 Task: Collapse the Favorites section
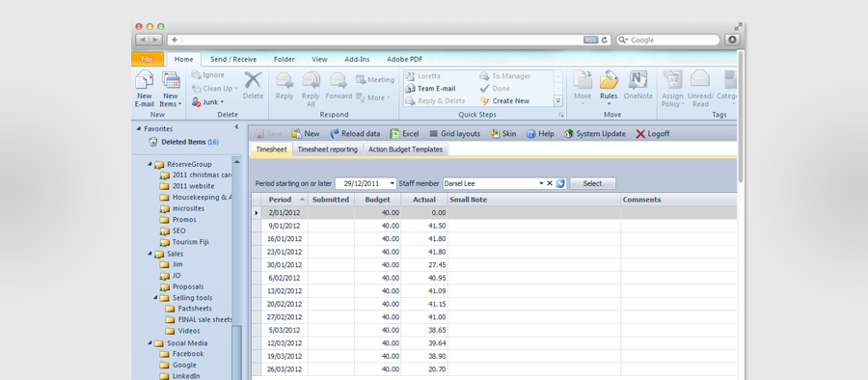click(x=138, y=128)
